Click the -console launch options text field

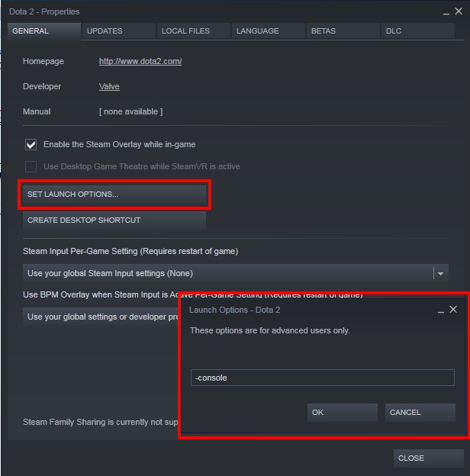tap(323, 378)
